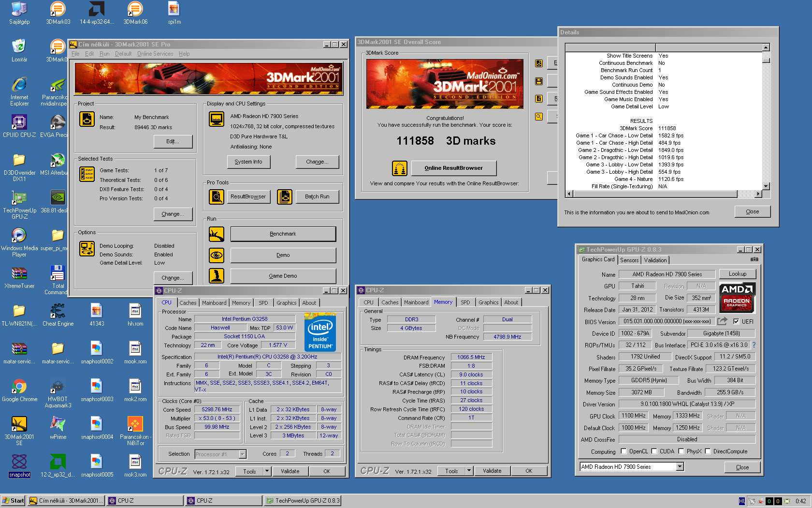Image resolution: width=812 pixels, height=508 pixels.
Task: Click Online ResultBrowser icon in score window
Action: click(x=400, y=168)
